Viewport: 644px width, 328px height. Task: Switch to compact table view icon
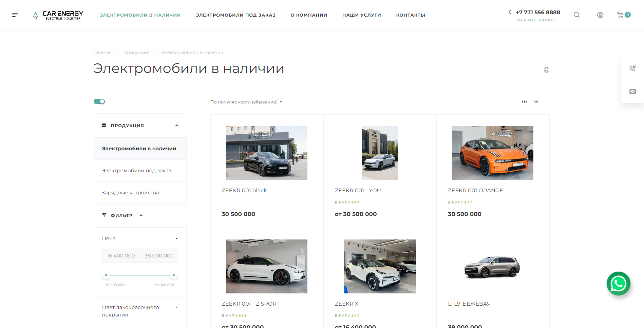click(x=547, y=101)
